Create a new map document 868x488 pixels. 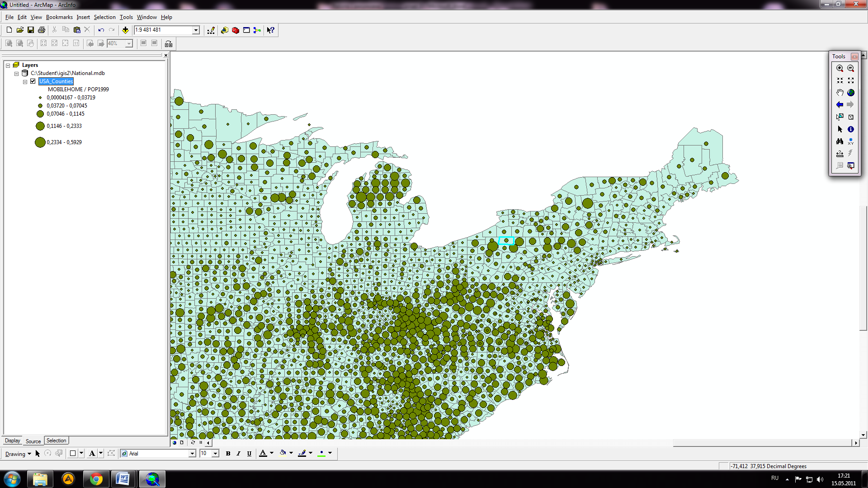pyautogui.click(x=9, y=30)
